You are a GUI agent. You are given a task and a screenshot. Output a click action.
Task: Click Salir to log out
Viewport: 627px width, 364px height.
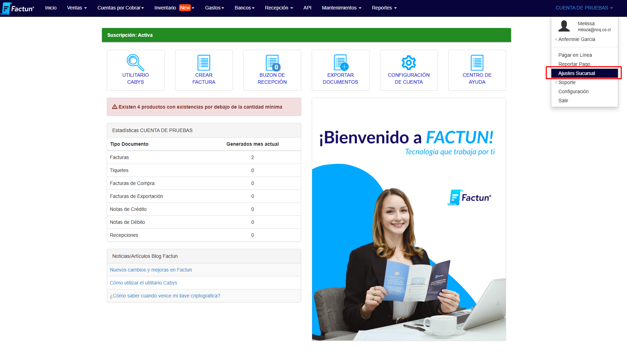[x=584, y=101]
